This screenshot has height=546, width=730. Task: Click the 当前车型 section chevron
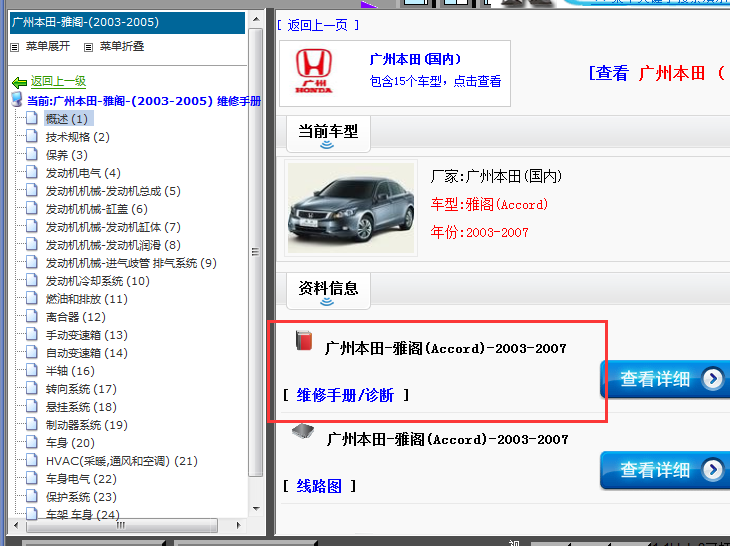(x=327, y=145)
